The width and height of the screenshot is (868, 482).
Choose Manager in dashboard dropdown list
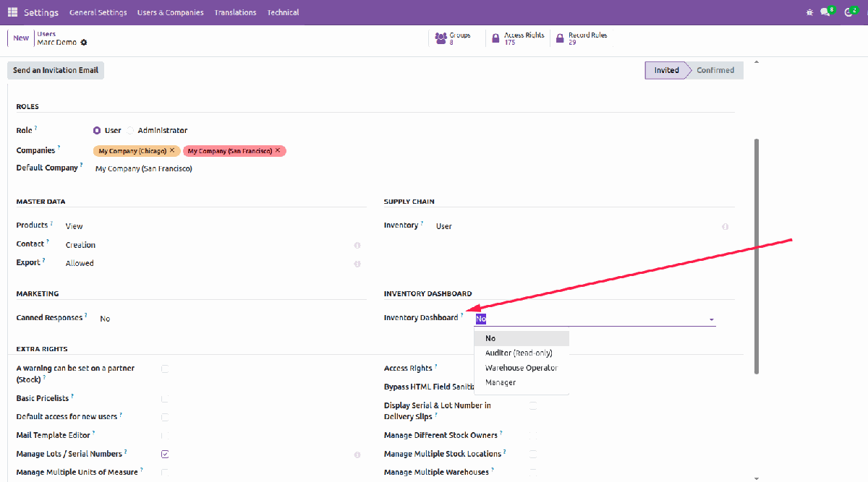(522, 382)
